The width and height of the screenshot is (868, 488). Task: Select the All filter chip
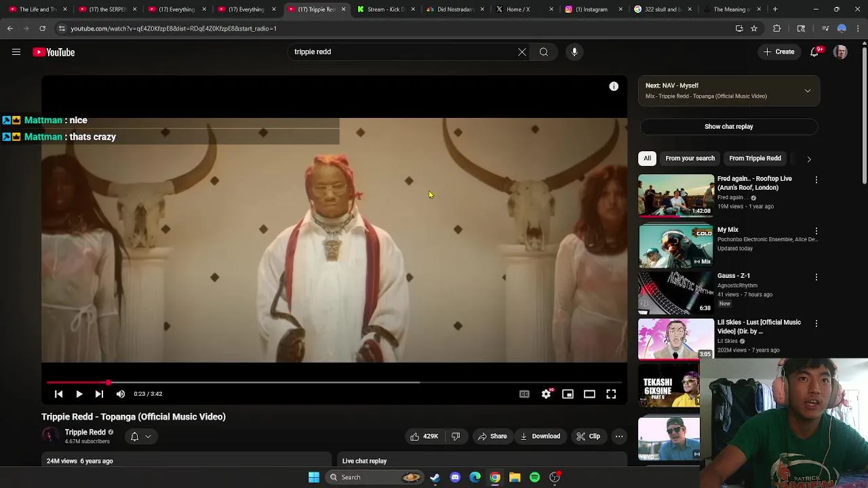pos(647,159)
